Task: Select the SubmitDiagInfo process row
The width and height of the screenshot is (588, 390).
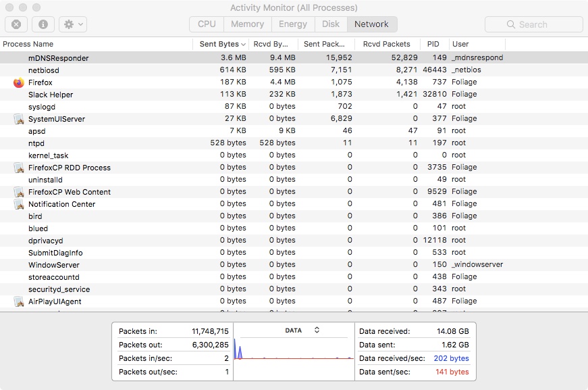Action: pos(294,253)
